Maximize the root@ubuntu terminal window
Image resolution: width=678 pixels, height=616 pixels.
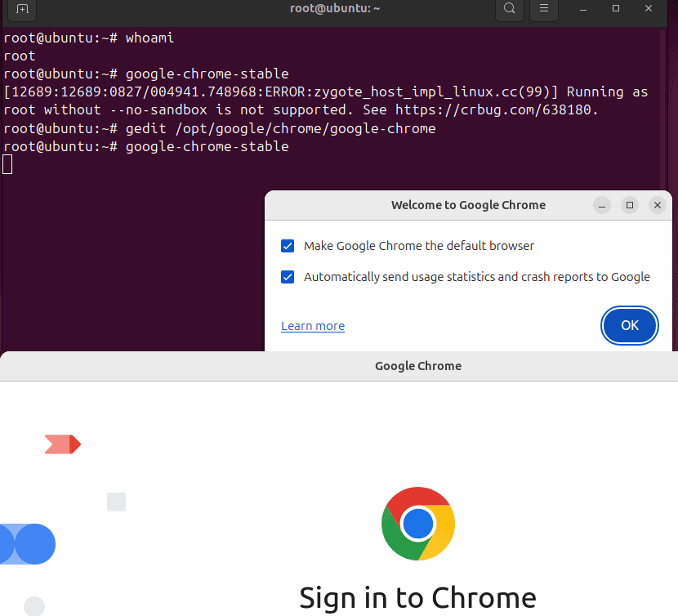(x=616, y=9)
